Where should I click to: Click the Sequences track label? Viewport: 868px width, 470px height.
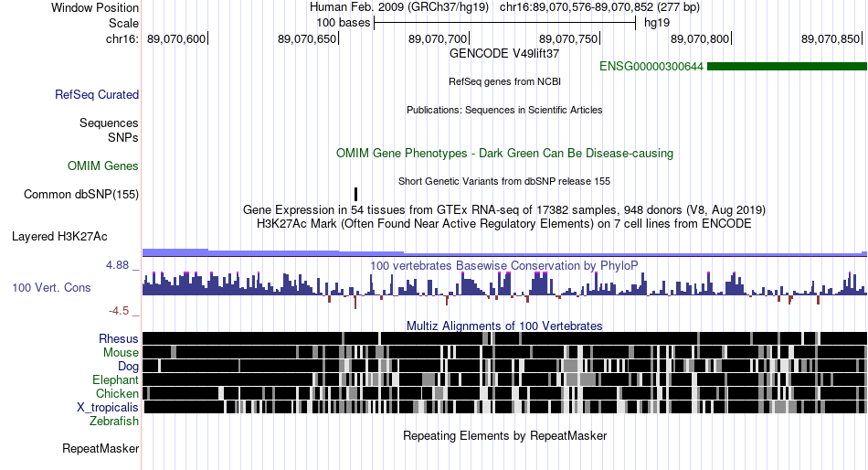tap(109, 123)
